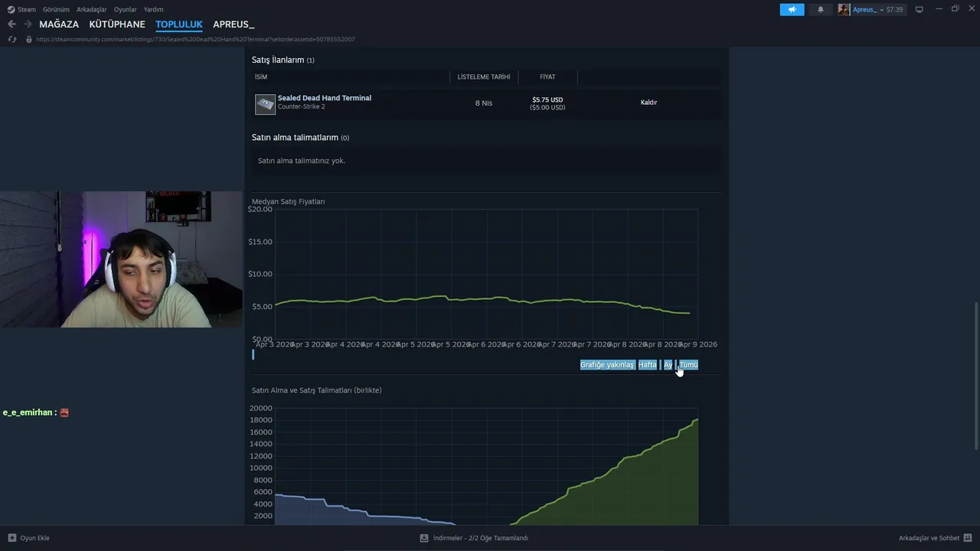Go to the MAĞAZA tab

click(59, 24)
